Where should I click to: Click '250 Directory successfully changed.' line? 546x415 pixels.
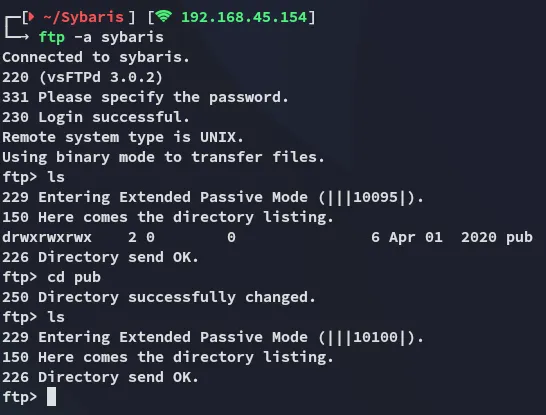point(159,298)
